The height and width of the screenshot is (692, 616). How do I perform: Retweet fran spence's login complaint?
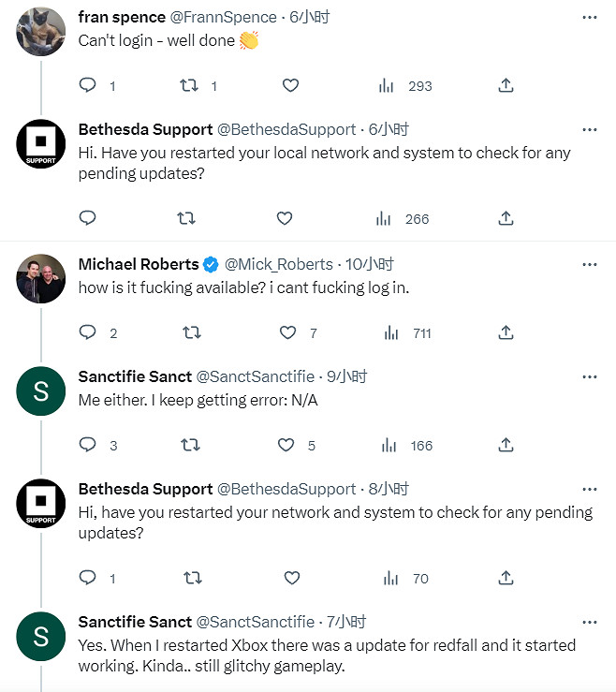tap(189, 85)
